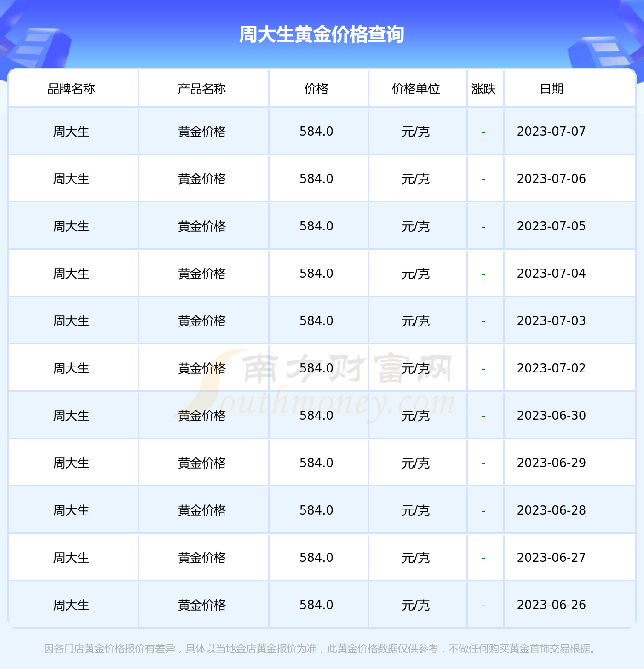This screenshot has height=669, width=644.
Task: Click 元/克 unit in the 2023-07-07 row
Action: [416, 132]
